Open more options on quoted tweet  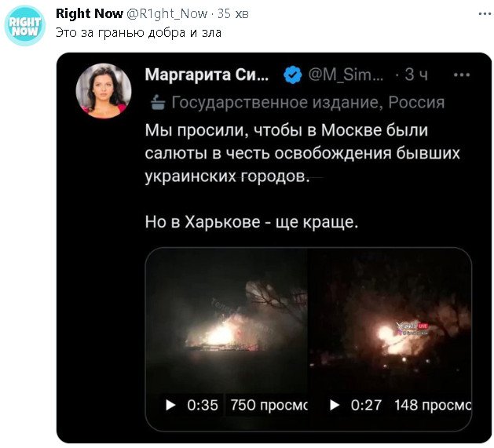(x=462, y=75)
